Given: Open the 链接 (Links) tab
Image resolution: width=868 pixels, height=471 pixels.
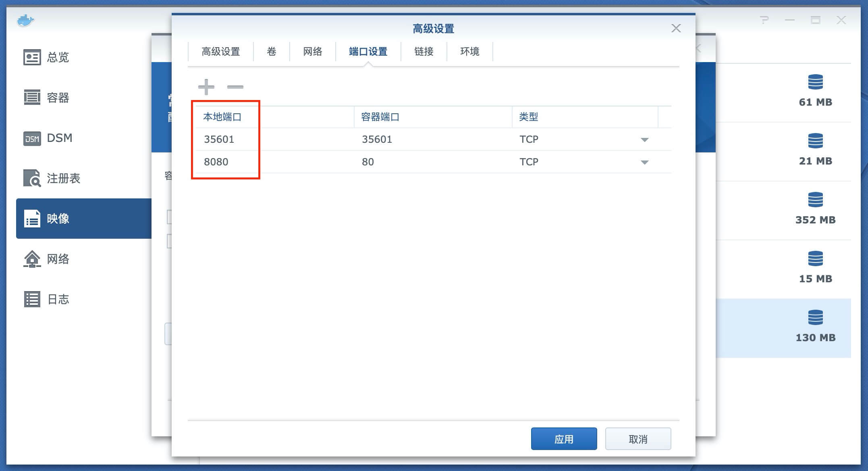Looking at the screenshot, I should [x=424, y=52].
